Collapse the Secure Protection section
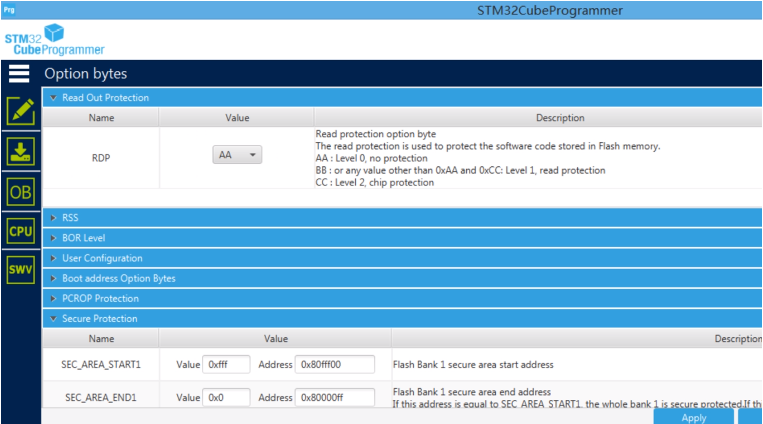 coord(402,318)
